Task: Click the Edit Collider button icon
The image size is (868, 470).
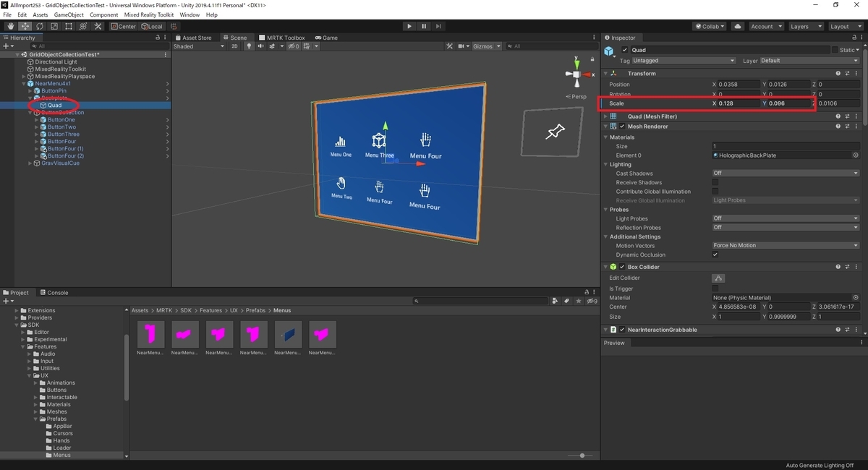Action: (x=718, y=278)
